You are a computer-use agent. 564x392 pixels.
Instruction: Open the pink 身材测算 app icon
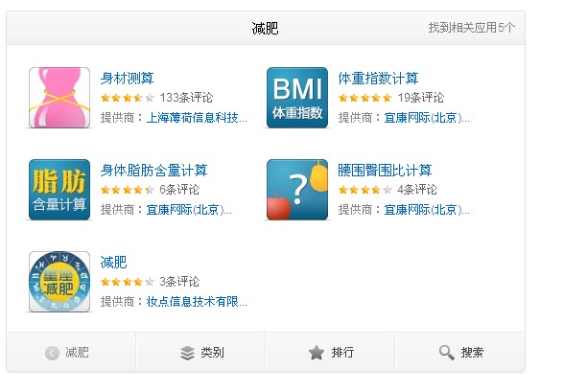[x=59, y=98]
